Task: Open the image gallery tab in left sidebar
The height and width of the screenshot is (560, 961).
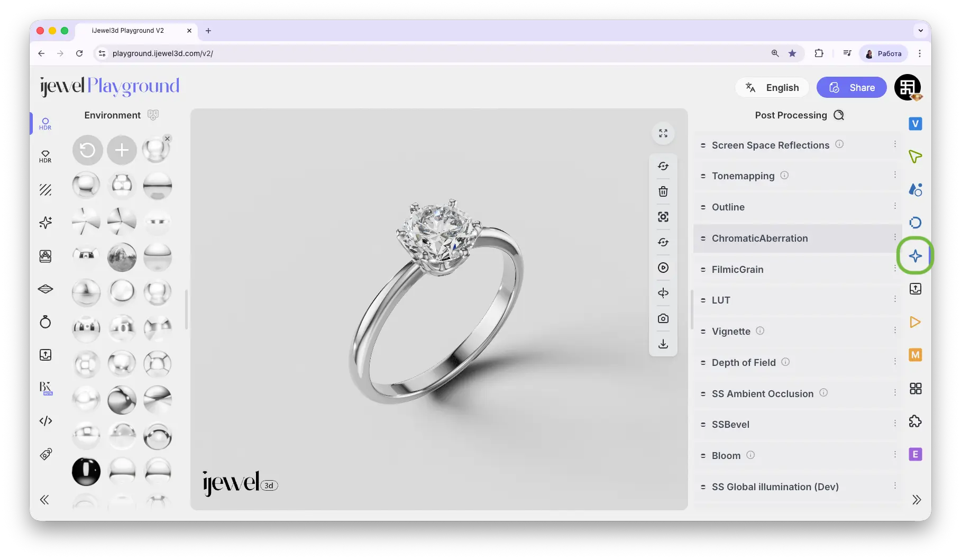Action: pyautogui.click(x=45, y=256)
